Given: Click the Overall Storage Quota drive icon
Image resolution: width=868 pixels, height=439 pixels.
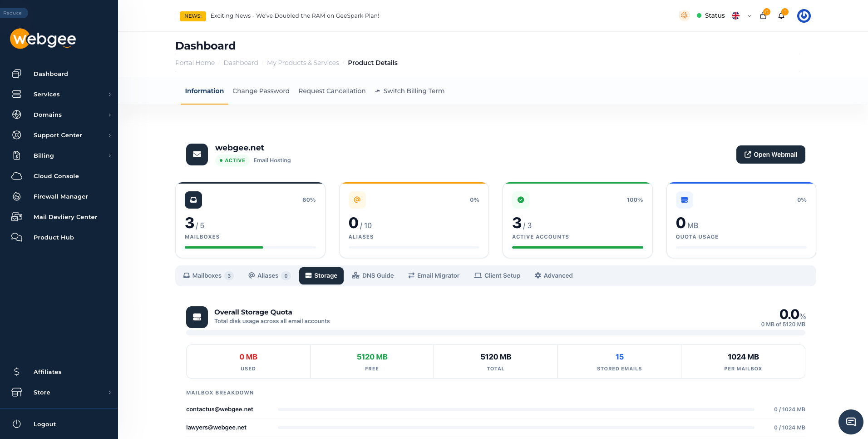Looking at the screenshot, I should (197, 317).
